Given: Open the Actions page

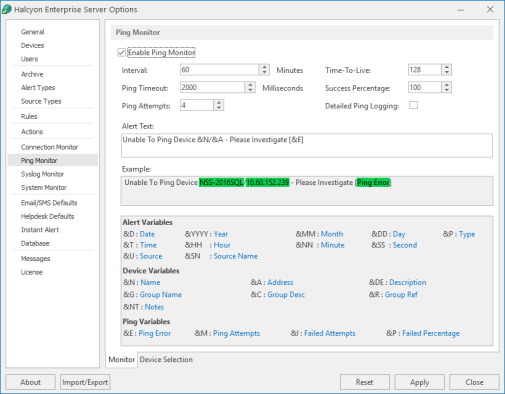Looking at the screenshot, I should 32,132.
